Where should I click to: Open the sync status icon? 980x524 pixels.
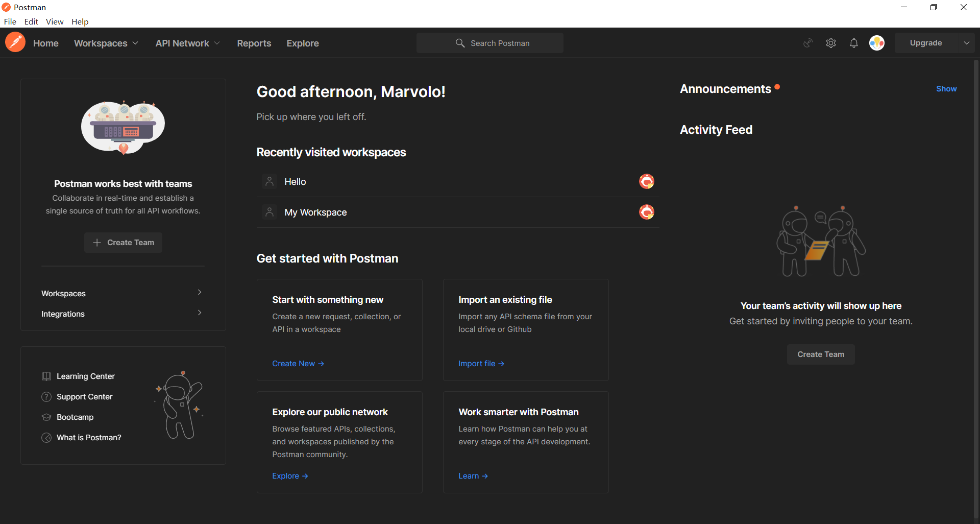point(808,43)
